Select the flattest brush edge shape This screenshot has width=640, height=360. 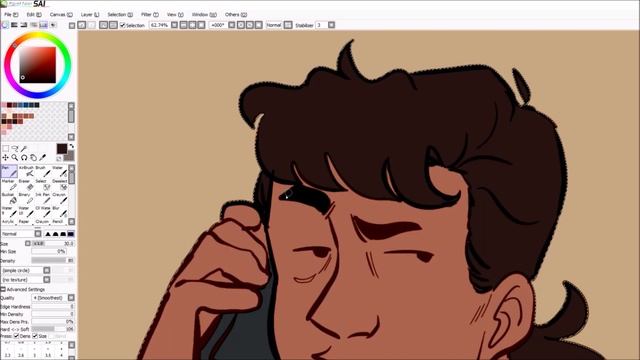point(71,234)
